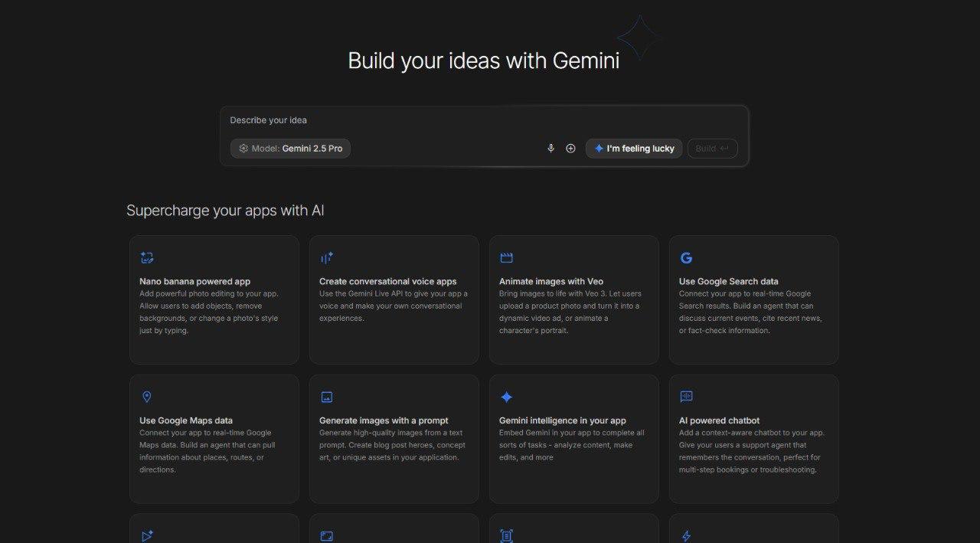This screenshot has height=543, width=980.
Task: Click the Google Maps pin icon
Action: coord(147,397)
